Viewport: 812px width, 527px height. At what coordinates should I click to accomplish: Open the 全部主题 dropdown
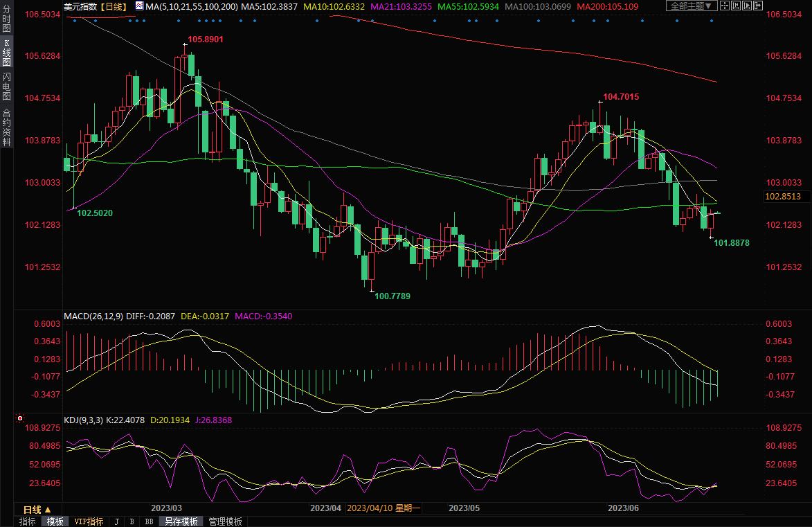pos(691,6)
